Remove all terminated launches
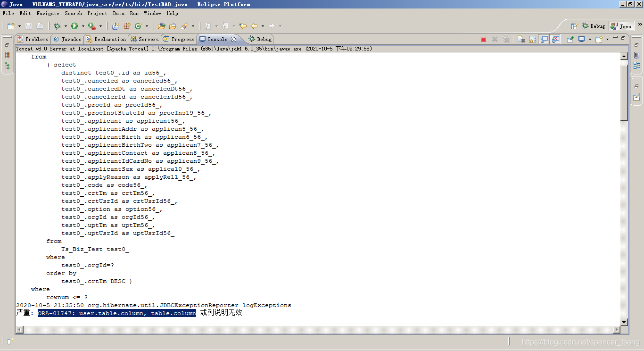The image size is (644, 351). (x=505, y=39)
